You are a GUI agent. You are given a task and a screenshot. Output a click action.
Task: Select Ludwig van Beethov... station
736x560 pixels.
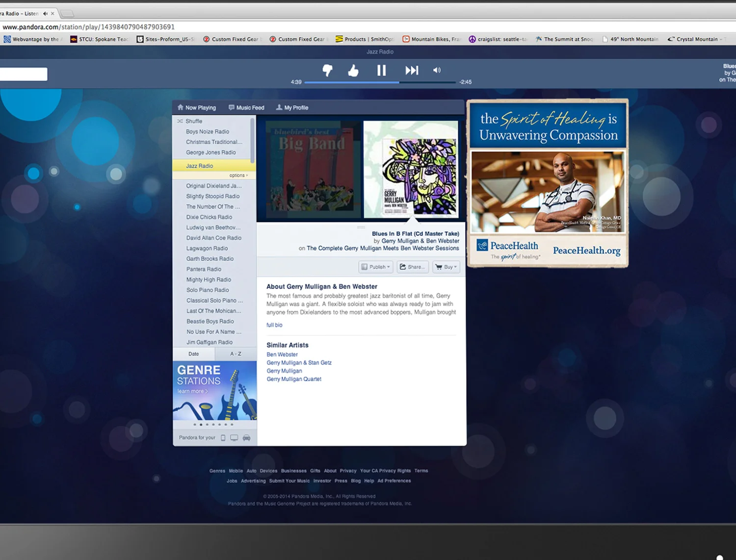[x=214, y=228]
